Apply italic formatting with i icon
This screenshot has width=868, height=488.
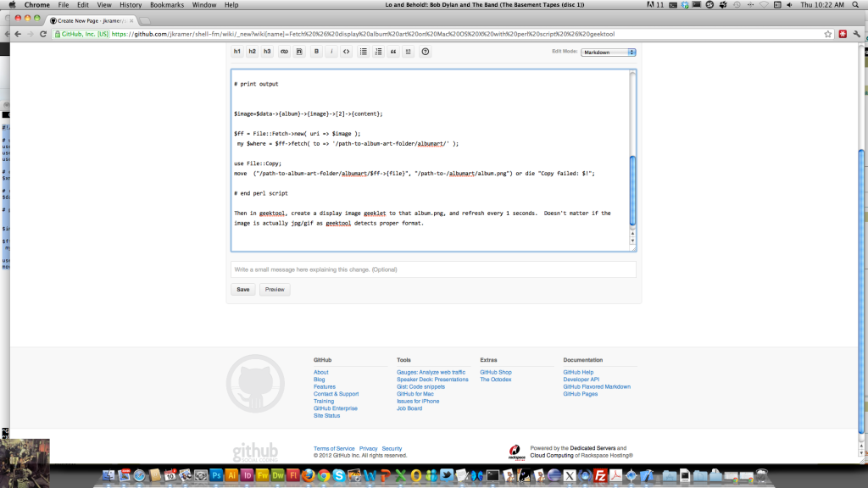[x=331, y=52]
